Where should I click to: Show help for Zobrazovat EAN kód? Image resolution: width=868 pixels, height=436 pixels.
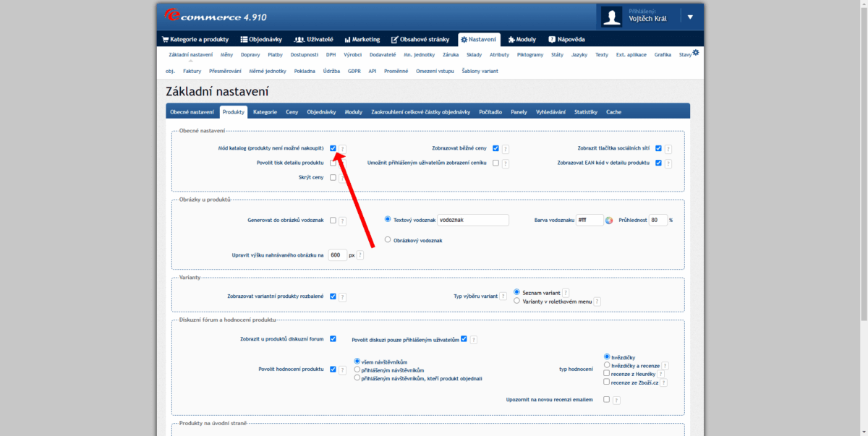click(668, 163)
